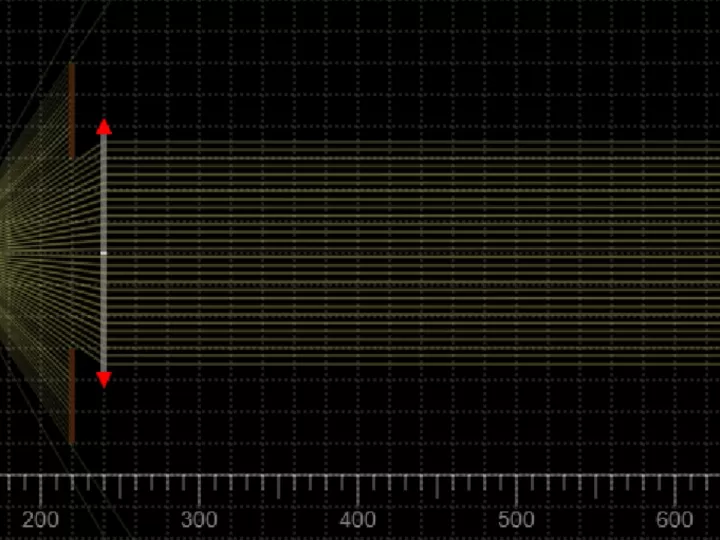
Task: Click the tall ruler tick above 300
Action: coord(199,490)
